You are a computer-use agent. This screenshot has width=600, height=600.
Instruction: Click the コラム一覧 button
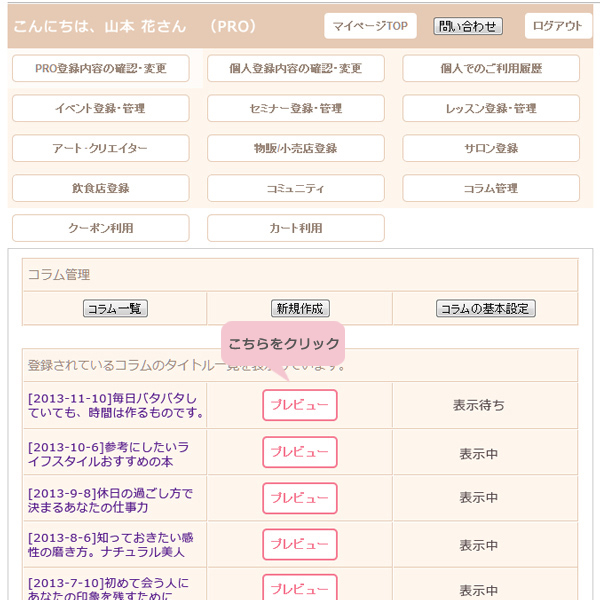coord(115,308)
